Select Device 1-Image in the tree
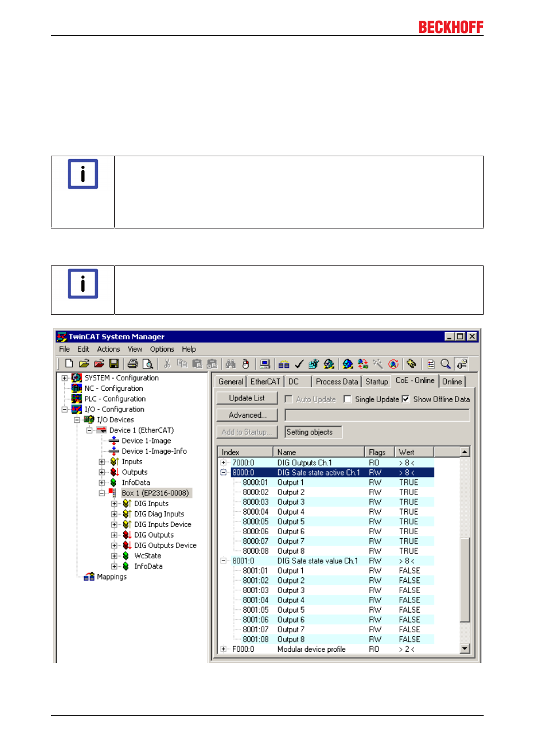 pos(146,441)
